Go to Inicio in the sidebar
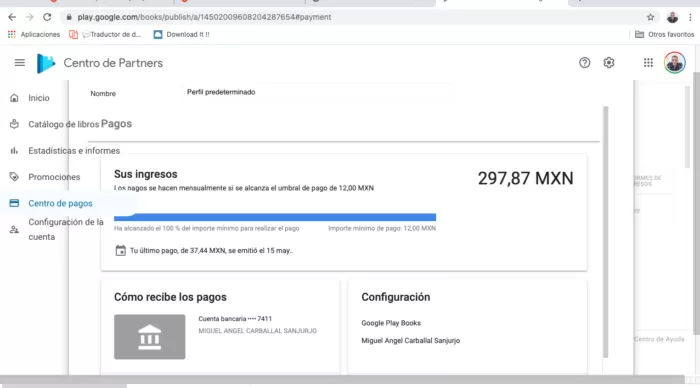The image size is (700, 388). tap(39, 98)
